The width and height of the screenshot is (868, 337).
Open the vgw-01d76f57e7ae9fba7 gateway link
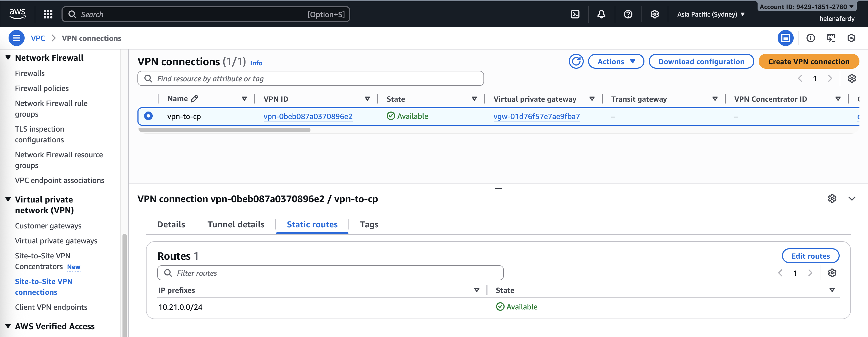point(536,116)
